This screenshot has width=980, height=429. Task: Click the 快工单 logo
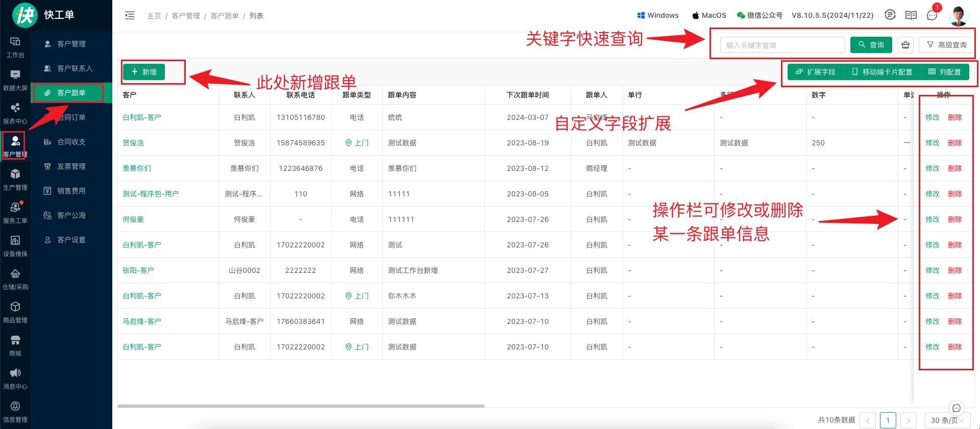click(x=43, y=15)
